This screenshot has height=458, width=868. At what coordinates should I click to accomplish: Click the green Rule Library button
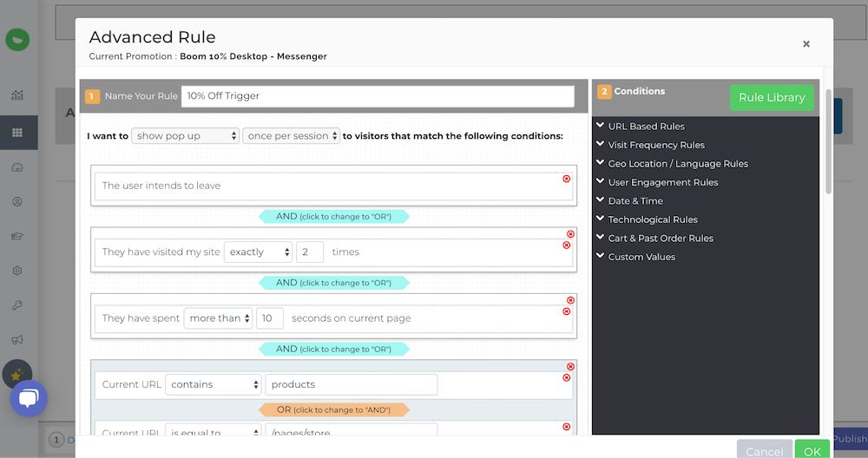[x=772, y=97]
